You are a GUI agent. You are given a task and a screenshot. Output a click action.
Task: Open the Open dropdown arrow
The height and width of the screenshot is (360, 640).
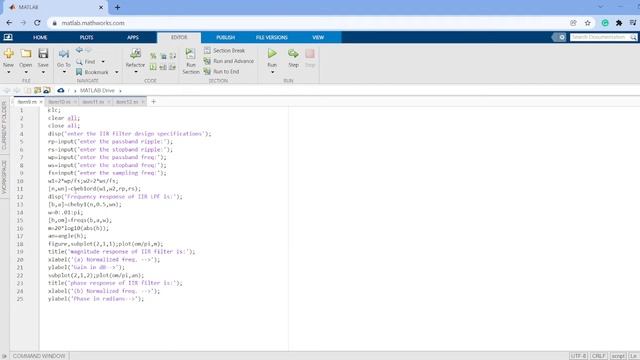[26, 72]
